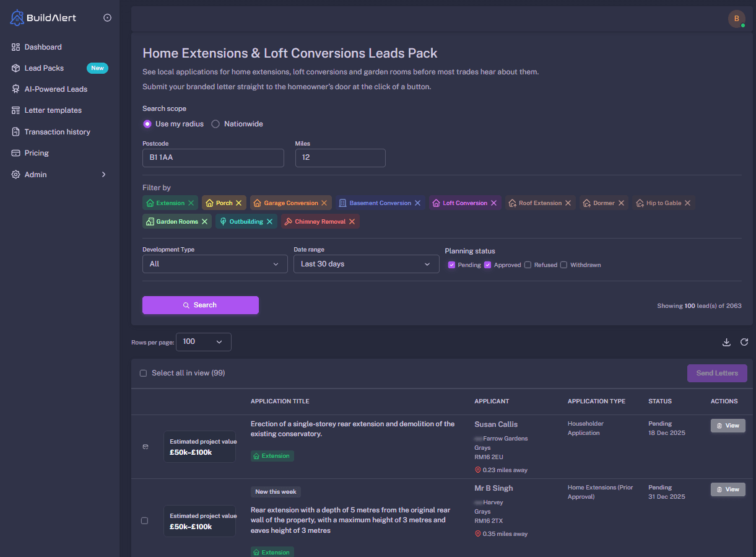Refresh the leads list with the reload icon
This screenshot has height=557, width=756.
744,341
